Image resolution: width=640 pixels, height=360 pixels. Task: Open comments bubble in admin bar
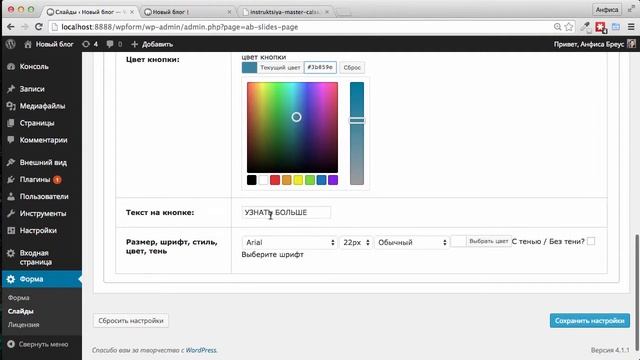click(x=114, y=44)
